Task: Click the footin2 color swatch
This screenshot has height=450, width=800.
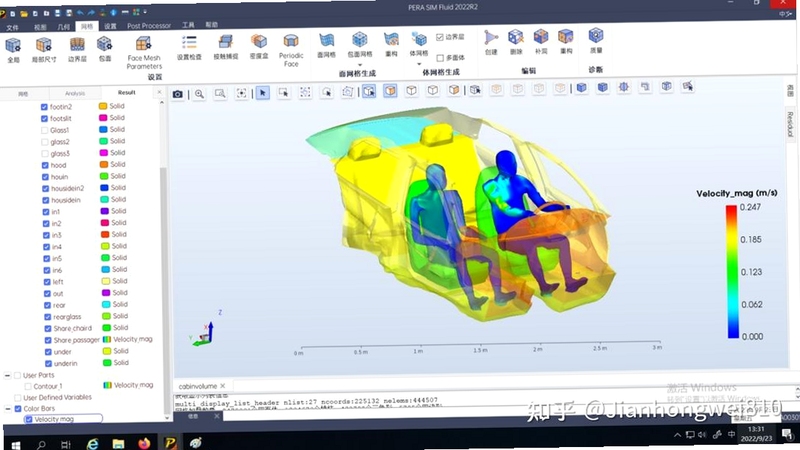Action: coord(103,106)
